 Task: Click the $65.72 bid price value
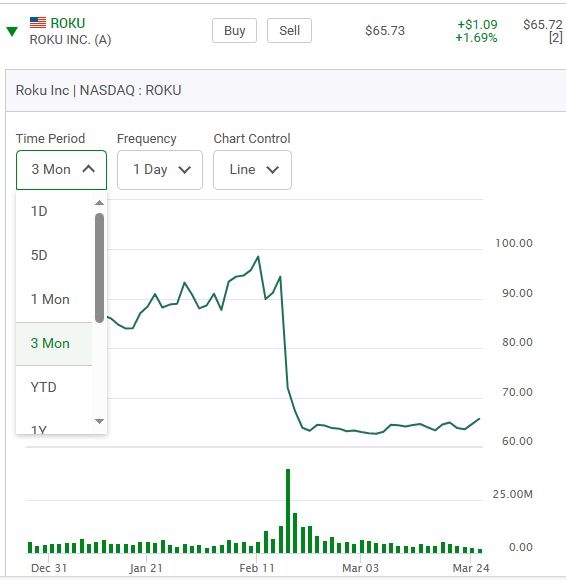click(x=543, y=24)
